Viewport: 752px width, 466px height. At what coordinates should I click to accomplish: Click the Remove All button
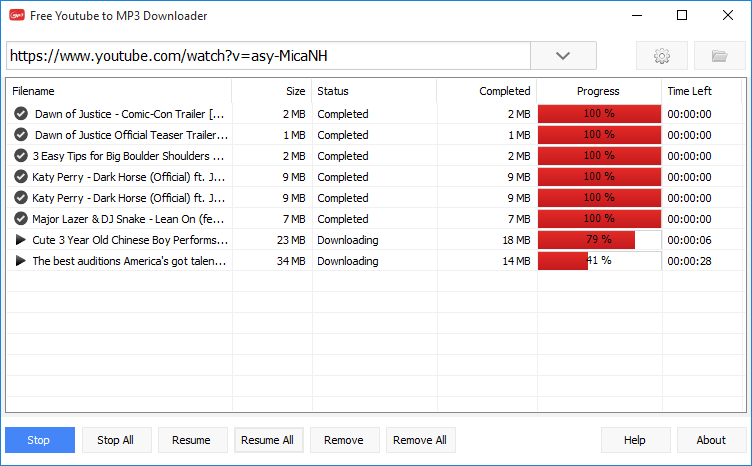pyautogui.click(x=421, y=440)
